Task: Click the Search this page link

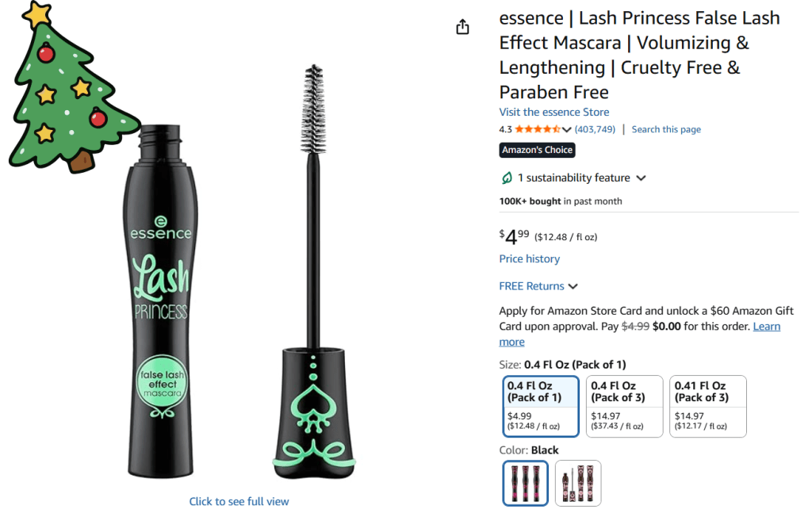Action: (666, 129)
